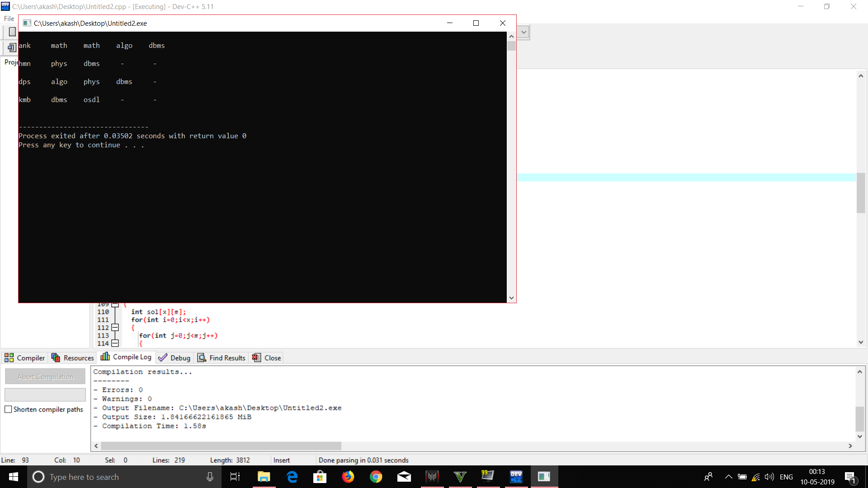
Task: Launch Google Chrome from the taskbar
Action: point(376,477)
